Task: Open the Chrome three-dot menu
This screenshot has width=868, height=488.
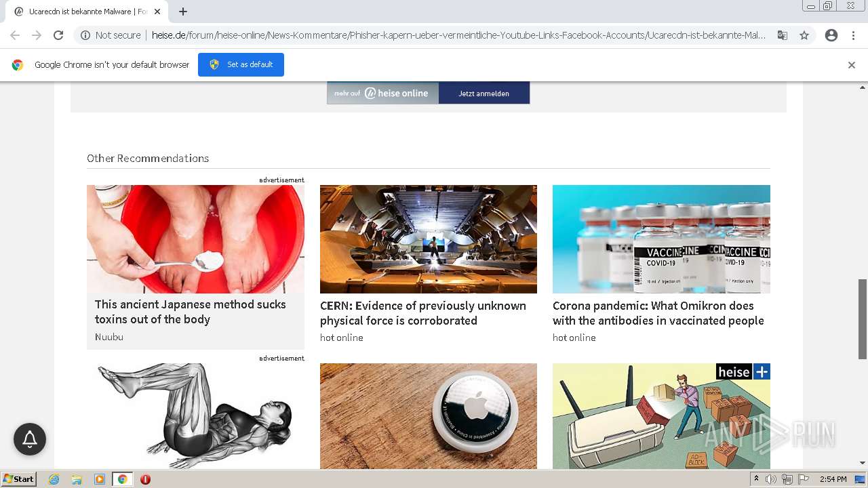Action: [853, 35]
